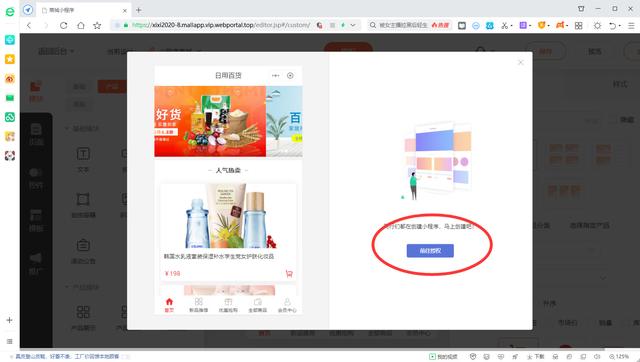The height and width of the screenshot is (362, 640).
Task: Open the member center tab in preview
Action: pyautogui.click(x=287, y=305)
